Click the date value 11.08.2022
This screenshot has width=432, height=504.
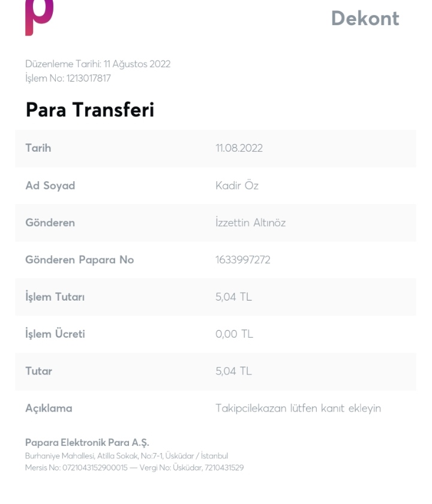pyautogui.click(x=239, y=148)
